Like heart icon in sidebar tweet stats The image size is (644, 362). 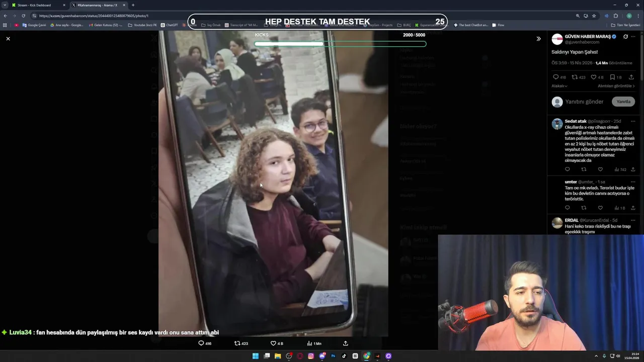click(x=594, y=77)
